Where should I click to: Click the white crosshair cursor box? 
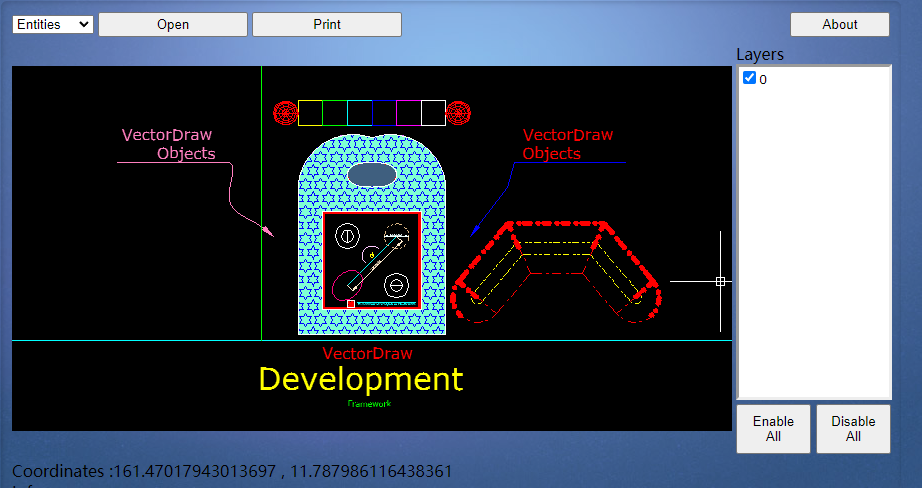point(720,282)
